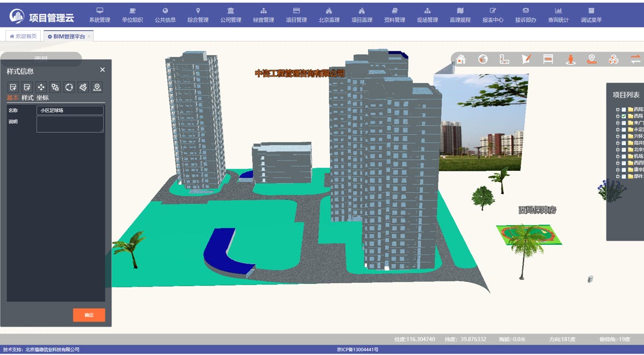
Task: Switch to the 坐标 tab
Action: pyautogui.click(x=42, y=98)
